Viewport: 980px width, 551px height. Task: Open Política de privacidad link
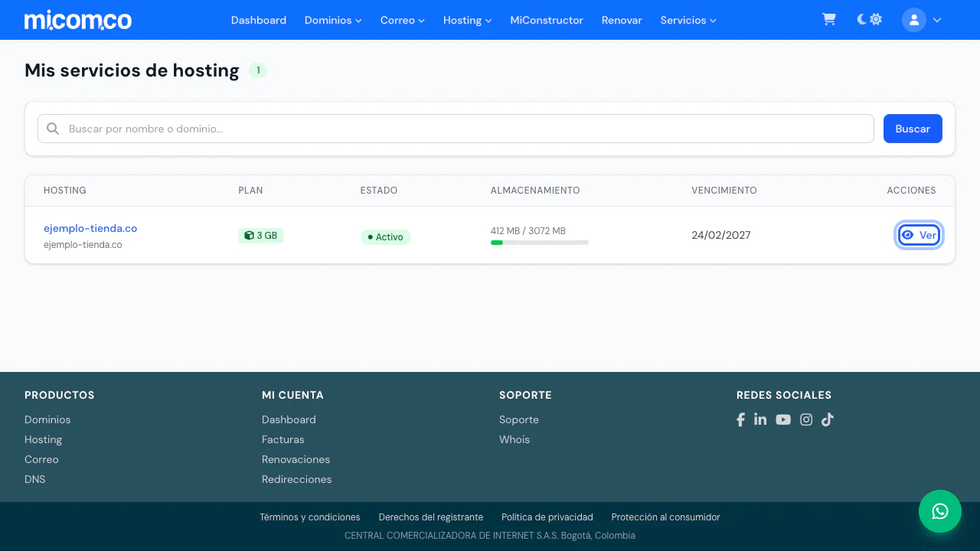[547, 517]
